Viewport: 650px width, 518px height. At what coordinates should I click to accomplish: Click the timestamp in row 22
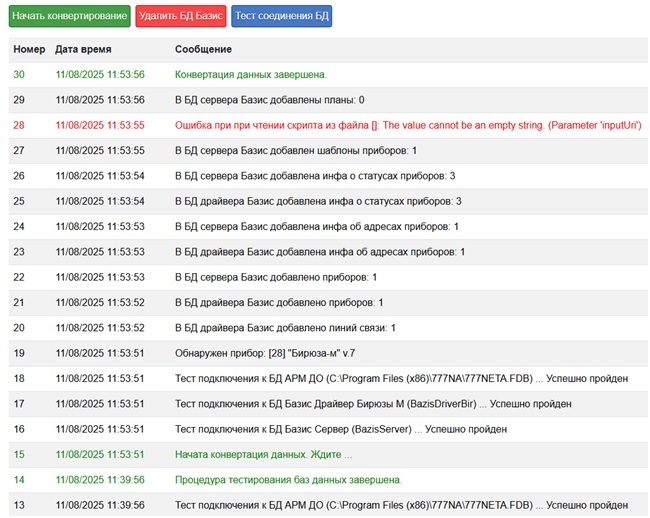[100, 277]
